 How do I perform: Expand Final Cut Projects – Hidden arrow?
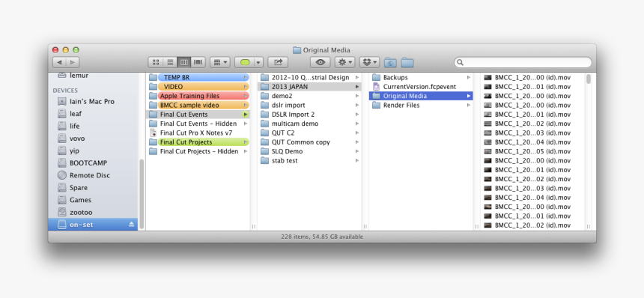[x=246, y=151]
